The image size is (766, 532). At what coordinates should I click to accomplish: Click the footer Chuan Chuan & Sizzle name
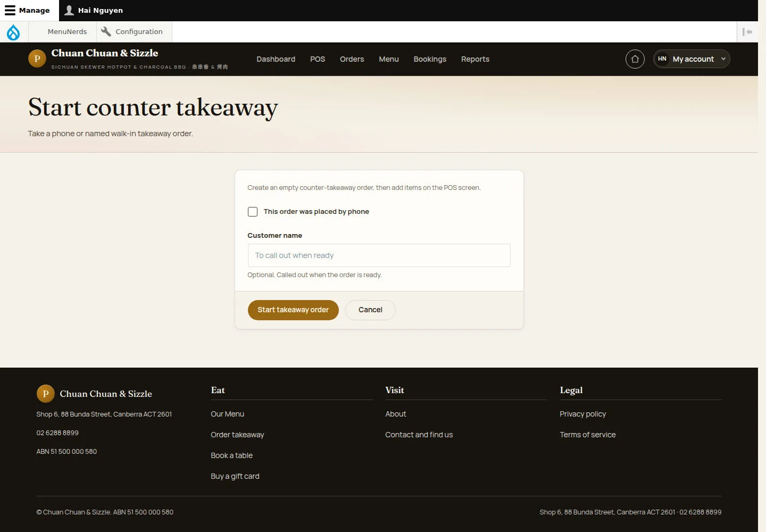106,394
